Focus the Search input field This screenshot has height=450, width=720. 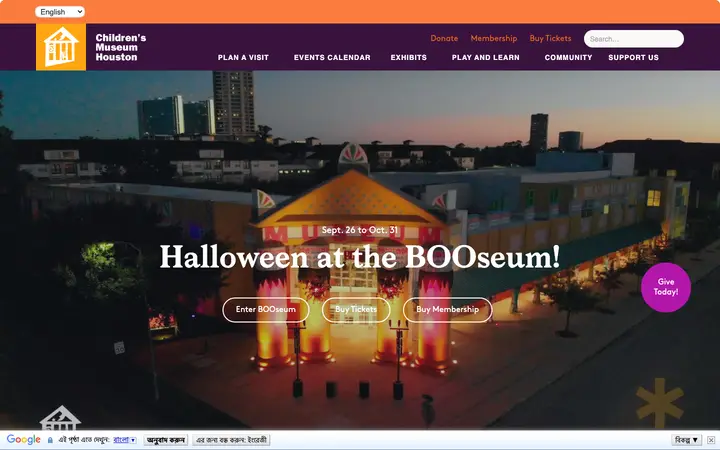point(634,39)
